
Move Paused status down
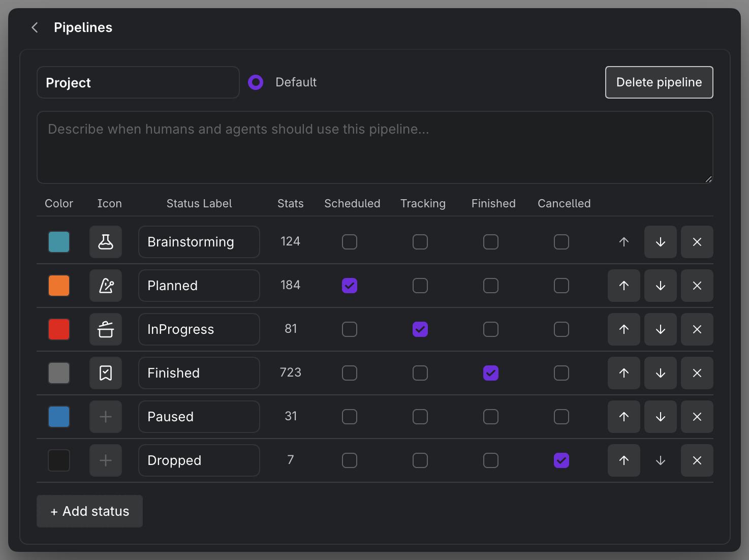coord(661,417)
